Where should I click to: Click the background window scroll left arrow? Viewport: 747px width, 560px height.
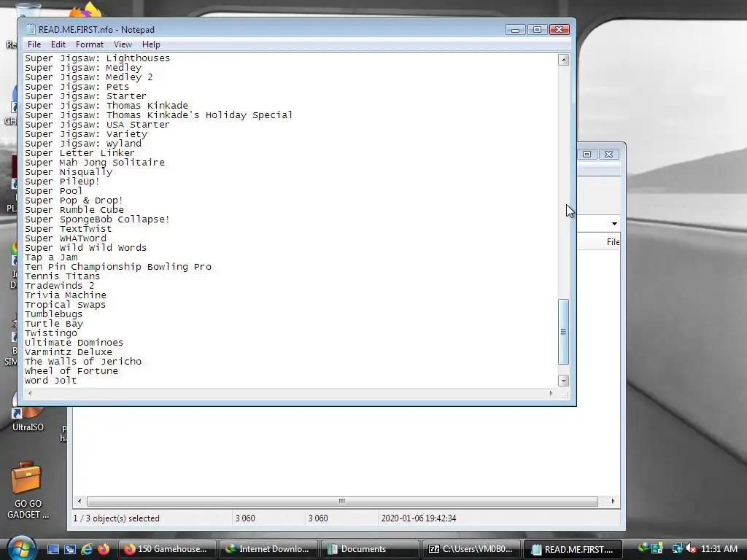[80, 501]
